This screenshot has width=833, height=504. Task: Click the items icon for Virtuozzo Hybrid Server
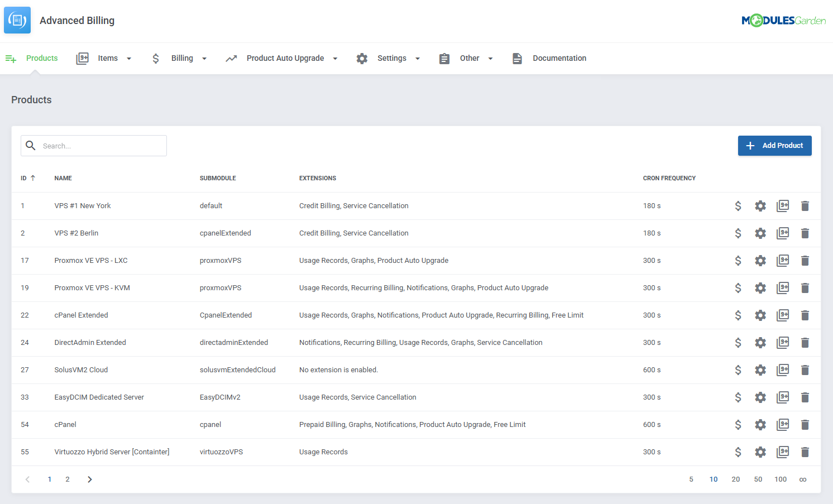tap(783, 452)
